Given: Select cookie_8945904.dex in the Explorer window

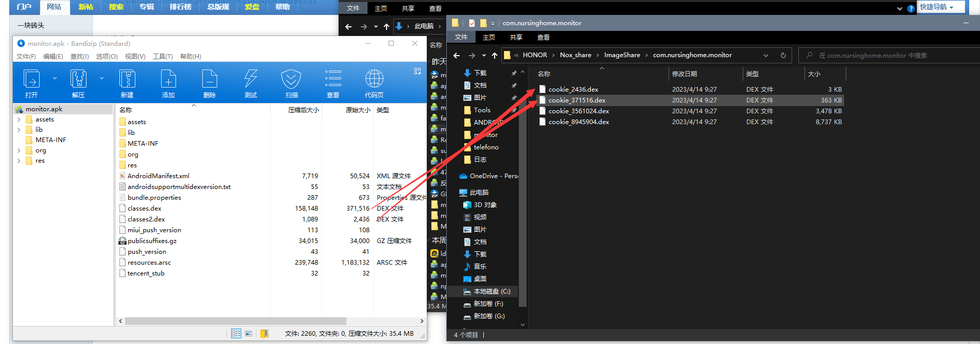Looking at the screenshot, I should pyautogui.click(x=579, y=122).
